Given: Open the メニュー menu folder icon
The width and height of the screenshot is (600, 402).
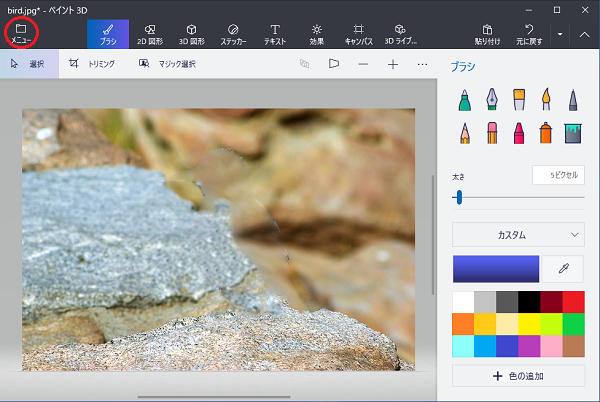Looking at the screenshot, I should (20, 33).
